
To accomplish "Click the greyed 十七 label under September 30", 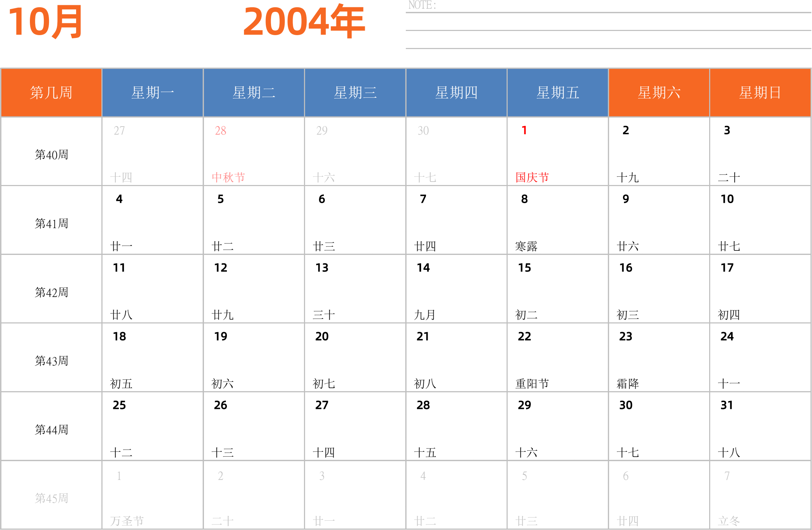I will tap(425, 177).
